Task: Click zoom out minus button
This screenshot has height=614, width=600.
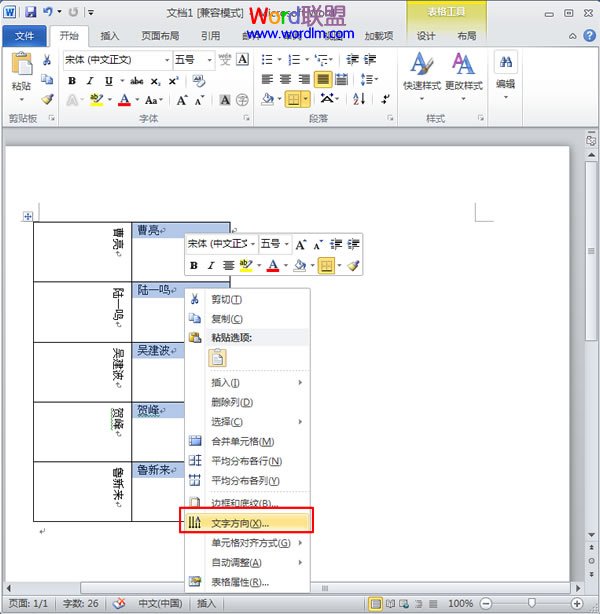Action: point(486,603)
